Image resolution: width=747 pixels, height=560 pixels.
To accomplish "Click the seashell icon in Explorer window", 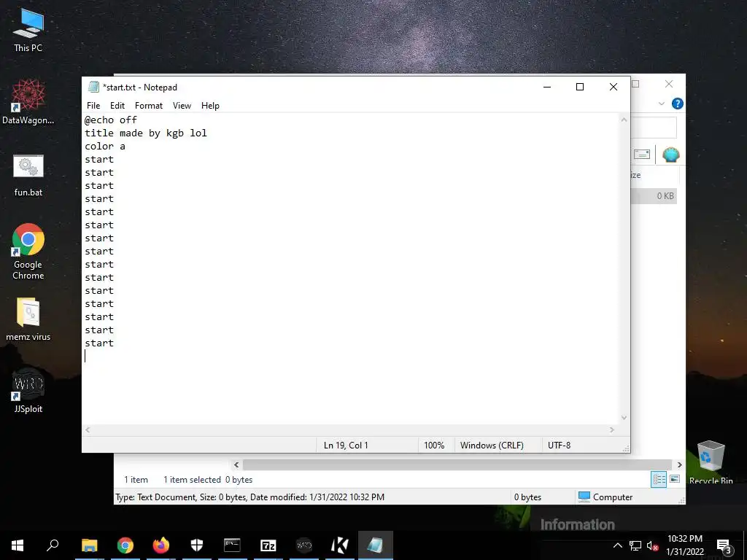I will coord(671,155).
